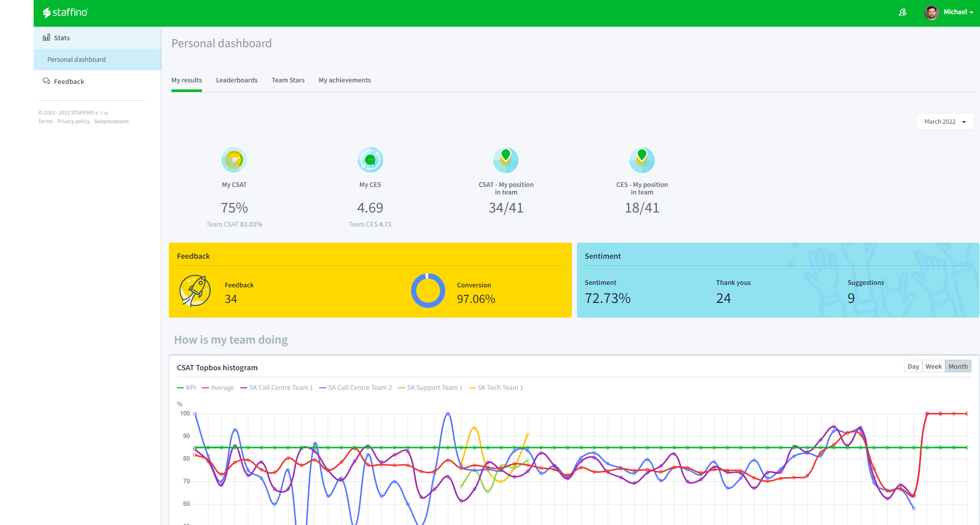Open the March 2022 month dropdown
The height and width of the screenshot is (525, 980).
coord(945,122)
